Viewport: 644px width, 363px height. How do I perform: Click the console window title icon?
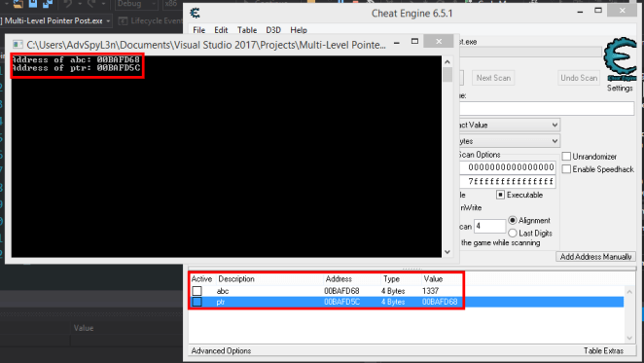(18, 45)
